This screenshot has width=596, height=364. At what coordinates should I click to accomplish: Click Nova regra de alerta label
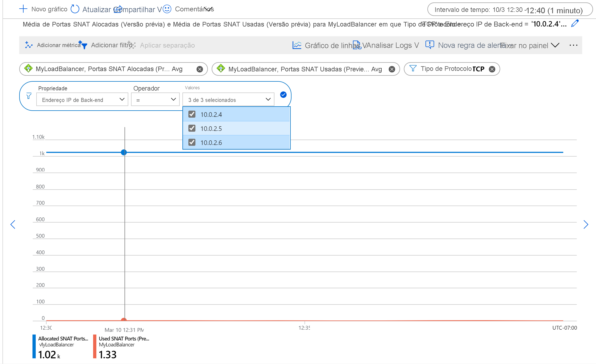472,45
